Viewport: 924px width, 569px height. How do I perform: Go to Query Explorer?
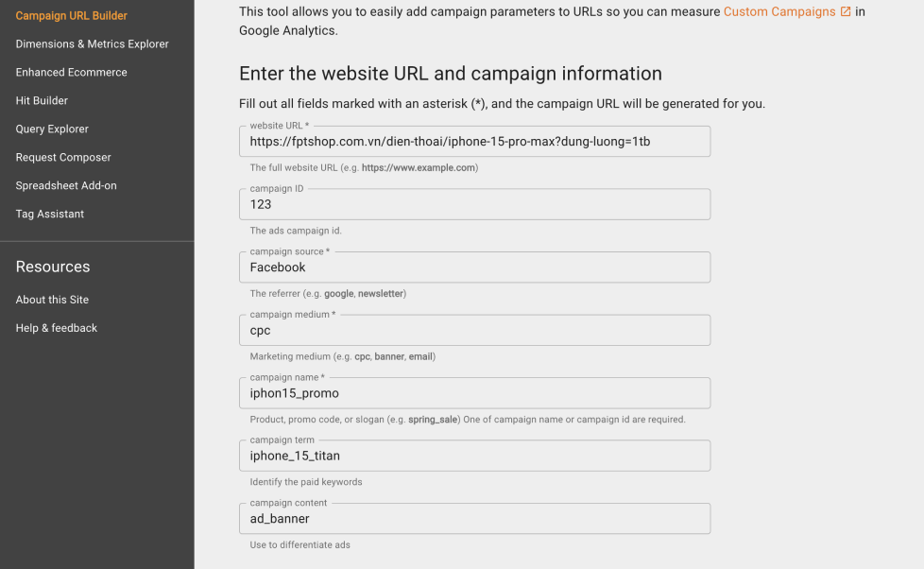point(49,129)
